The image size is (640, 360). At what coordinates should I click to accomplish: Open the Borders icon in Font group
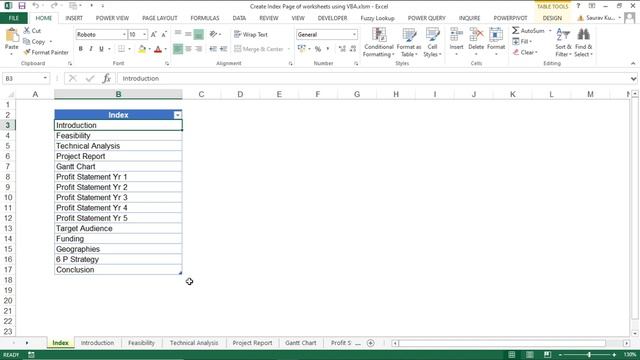(122, 49)
